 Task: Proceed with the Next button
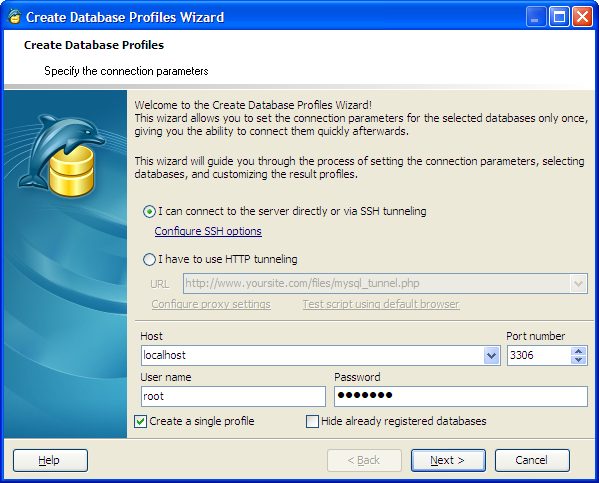(448, 460)
